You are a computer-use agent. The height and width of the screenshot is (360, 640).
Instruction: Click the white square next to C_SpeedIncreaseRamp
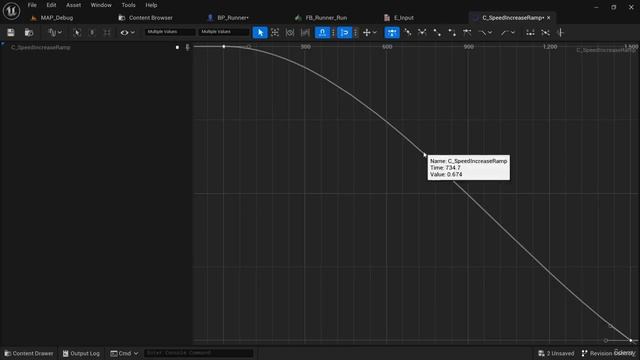(177, 47)
